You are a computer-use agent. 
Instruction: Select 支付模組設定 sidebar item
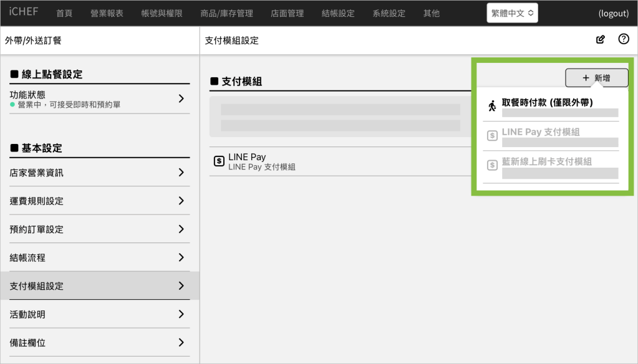tap(100, 286)
